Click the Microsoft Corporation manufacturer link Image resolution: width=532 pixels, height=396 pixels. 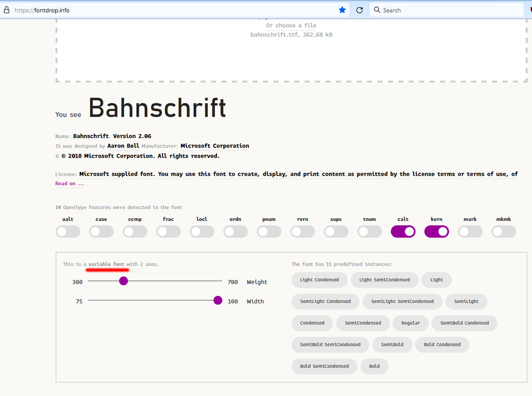215,146
